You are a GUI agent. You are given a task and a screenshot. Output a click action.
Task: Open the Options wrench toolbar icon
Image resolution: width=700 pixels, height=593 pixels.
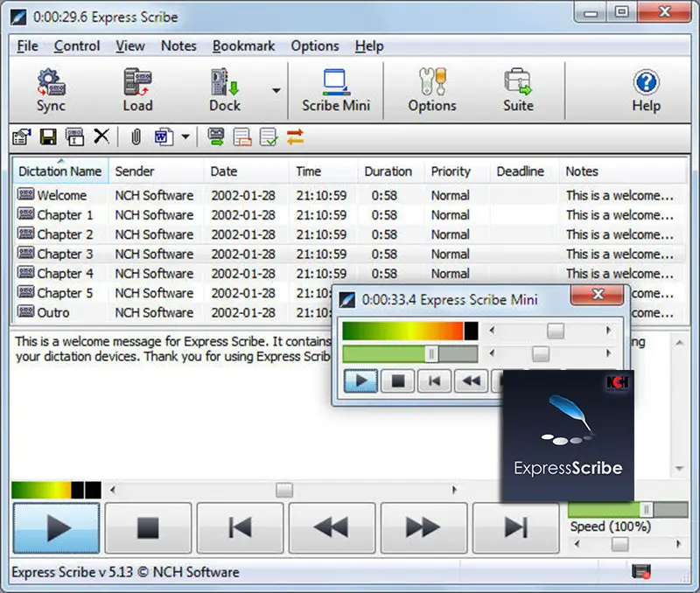[x=431, y=90]
